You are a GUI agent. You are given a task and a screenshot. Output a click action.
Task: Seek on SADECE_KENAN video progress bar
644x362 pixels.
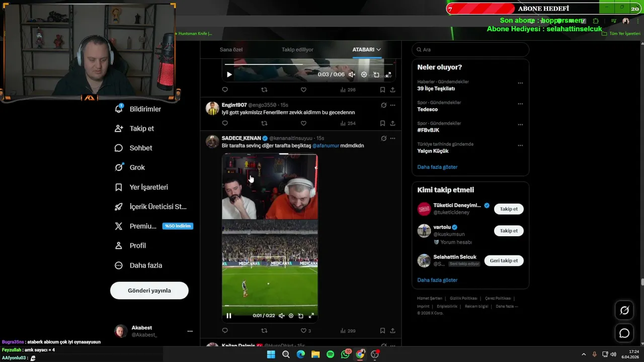[x=270, y=306]
